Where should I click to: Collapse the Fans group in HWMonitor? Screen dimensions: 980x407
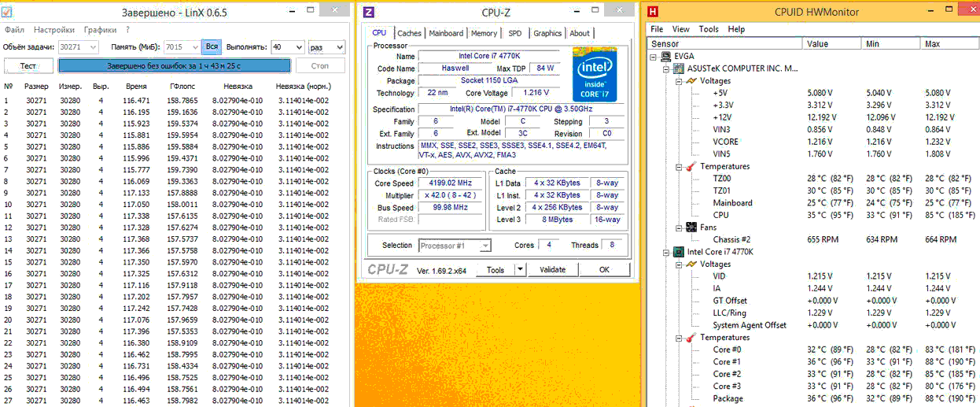pos(679,228)
